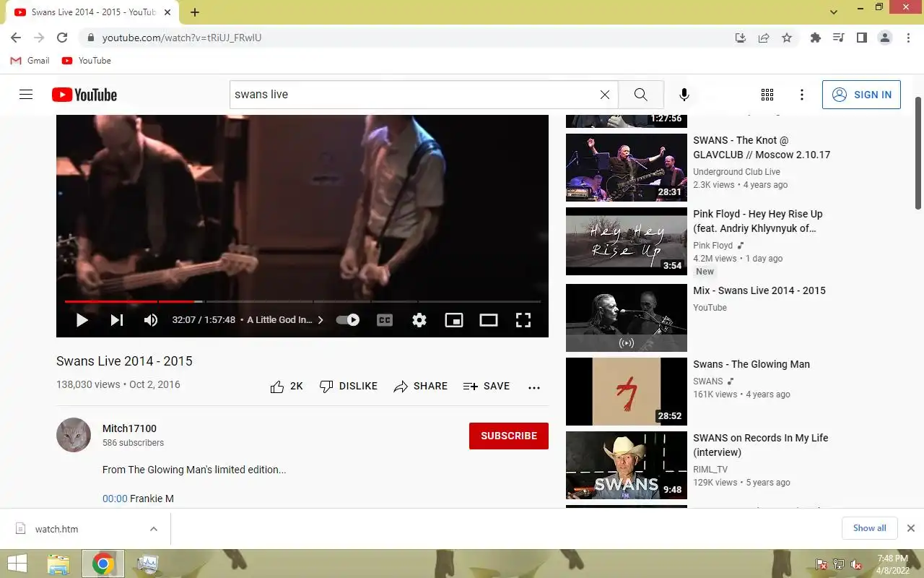The width and height of the screenshot is (924, 578).
Task: Open a new browser tab
Action: click(195, 12)
